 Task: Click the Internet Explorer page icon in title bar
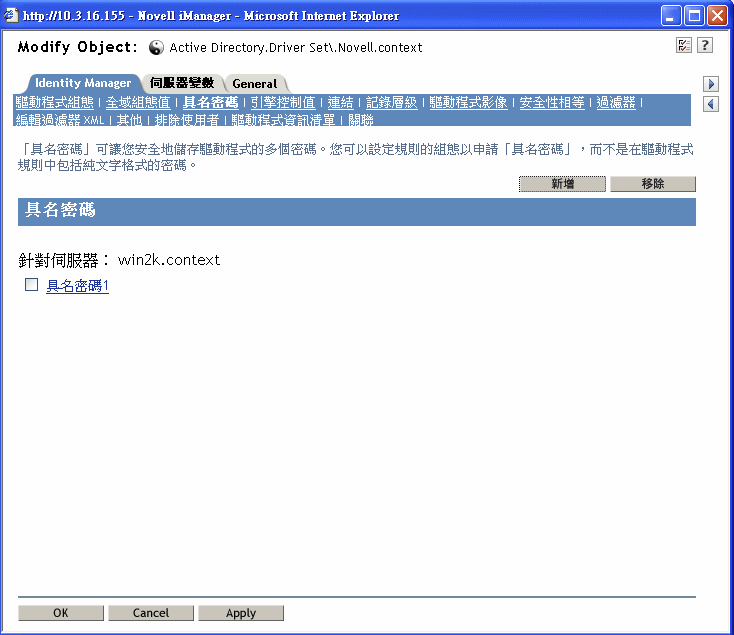point(11,15)
